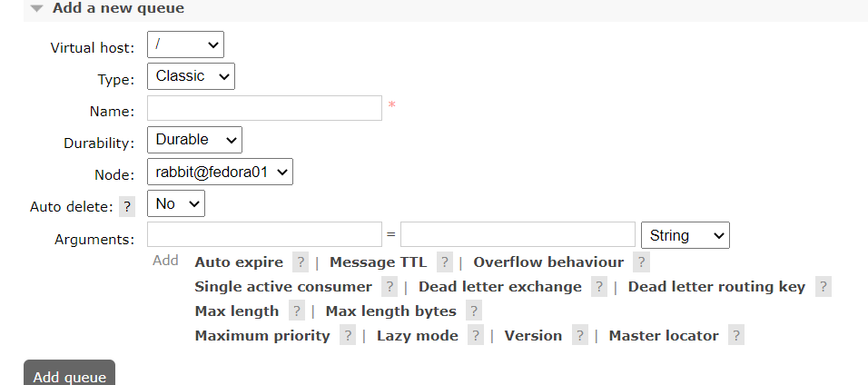Click the help icon next to Auto delete
This screenshot has width=868, height=385.
point(127,207)
